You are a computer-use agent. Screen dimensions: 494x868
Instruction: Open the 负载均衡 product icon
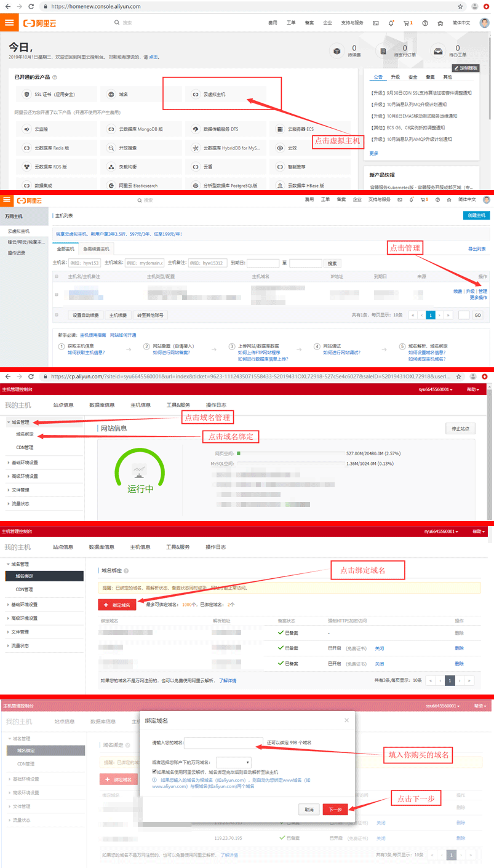pos(111,167)
